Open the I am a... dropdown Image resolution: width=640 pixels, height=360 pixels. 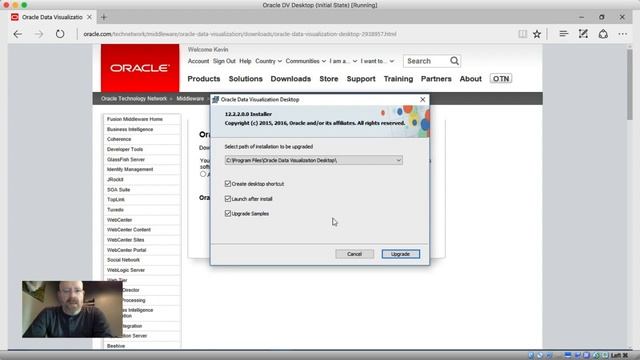click(x=343, y=61)
